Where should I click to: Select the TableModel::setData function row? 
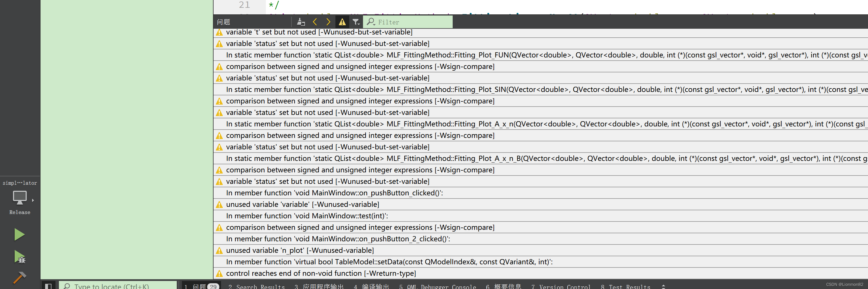click(x=540, y=262)
